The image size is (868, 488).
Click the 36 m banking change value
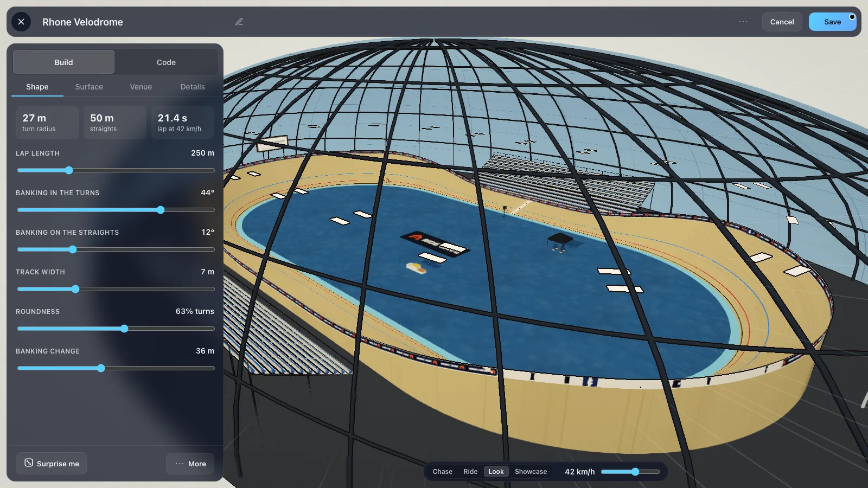205,351
